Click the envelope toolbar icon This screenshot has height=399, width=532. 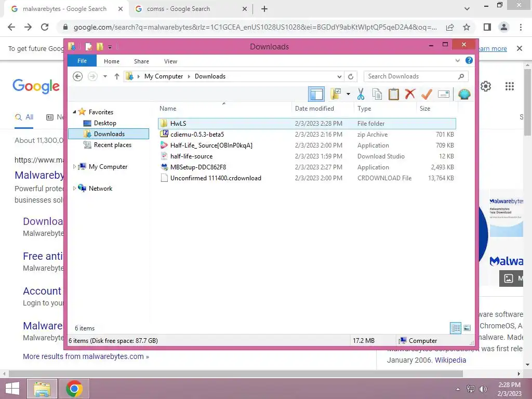click(x=444, y=94)
